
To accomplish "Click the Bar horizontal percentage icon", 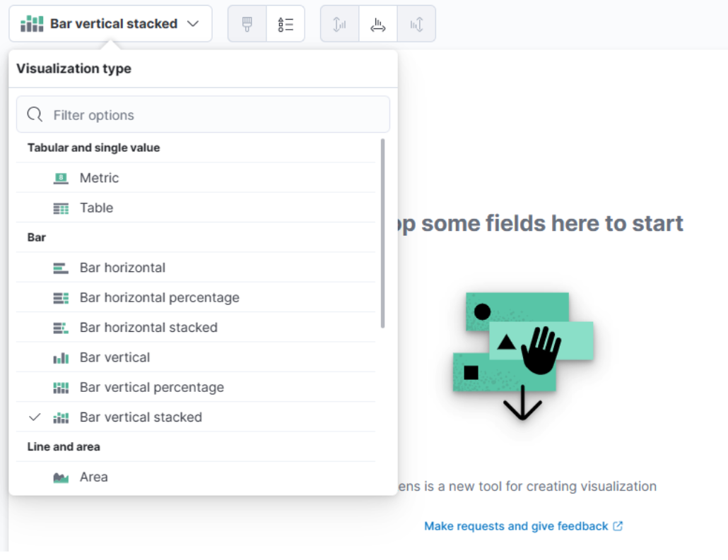I will (61, 297).
